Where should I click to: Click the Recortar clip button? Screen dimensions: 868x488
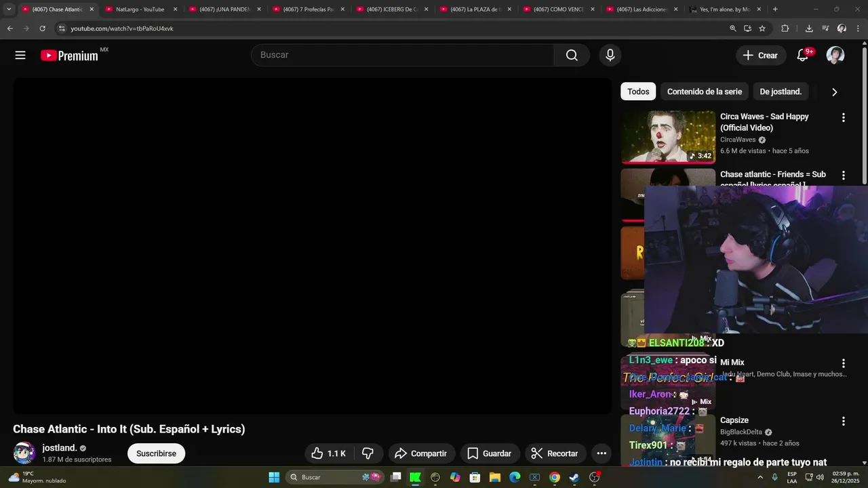pyautogui.click(x=555, y=453)
